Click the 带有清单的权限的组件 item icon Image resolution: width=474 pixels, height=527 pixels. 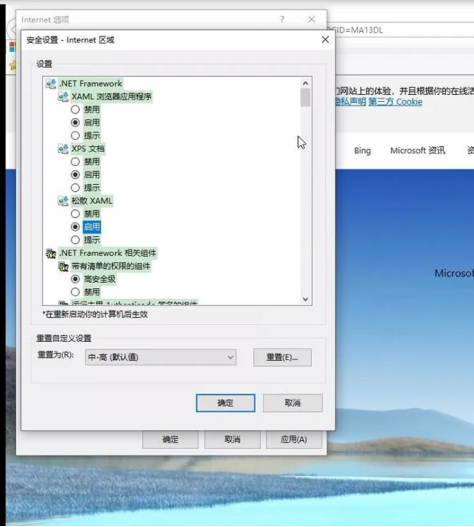(63, 266)
